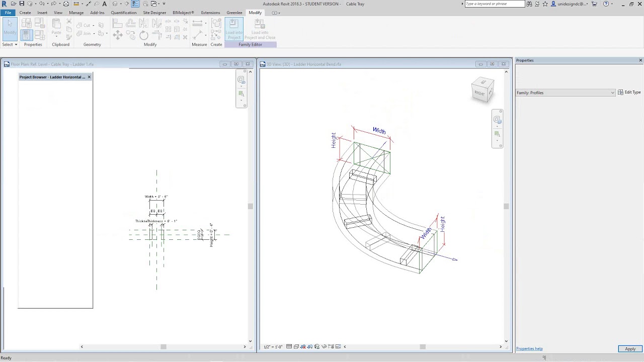Close the Properties palette
The width and height of the screenshot is (644, 362).
640,60
